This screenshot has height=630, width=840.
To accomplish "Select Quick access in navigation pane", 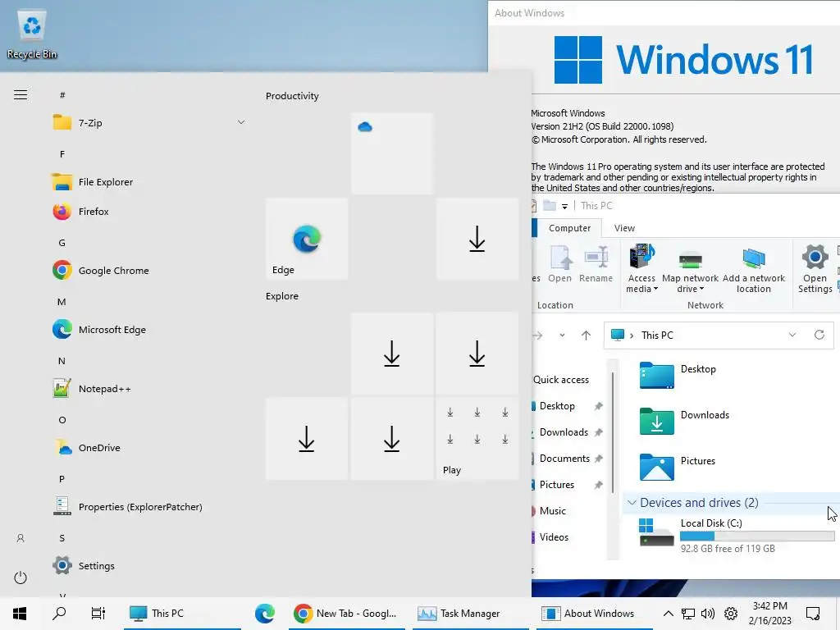I will tap(560, 380).
